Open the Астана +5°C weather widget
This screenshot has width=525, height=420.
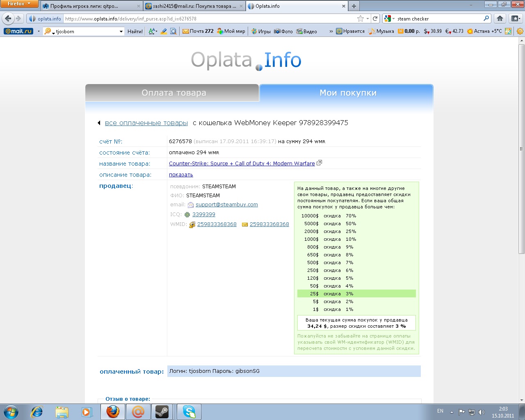pyautogui.click(x=484, y=31)
